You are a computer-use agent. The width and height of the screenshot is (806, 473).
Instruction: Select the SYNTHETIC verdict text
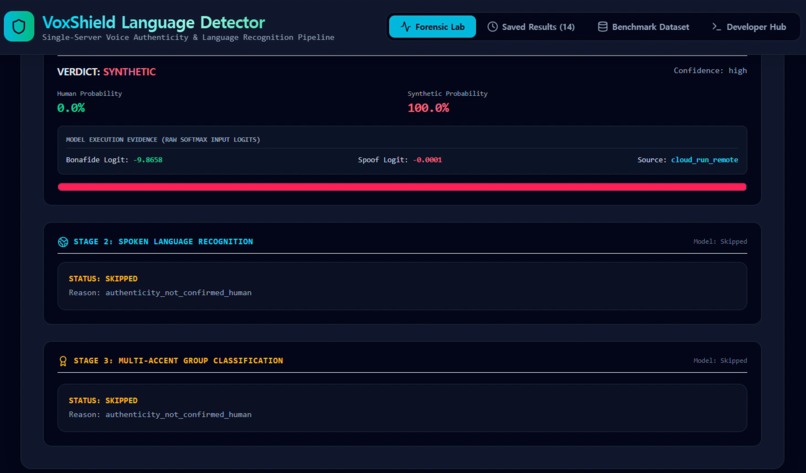click(130, 72)
